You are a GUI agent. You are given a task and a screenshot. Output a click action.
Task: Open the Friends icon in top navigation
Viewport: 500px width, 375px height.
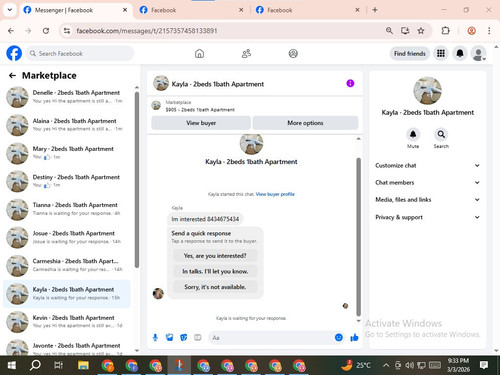(x=246, y=53)
